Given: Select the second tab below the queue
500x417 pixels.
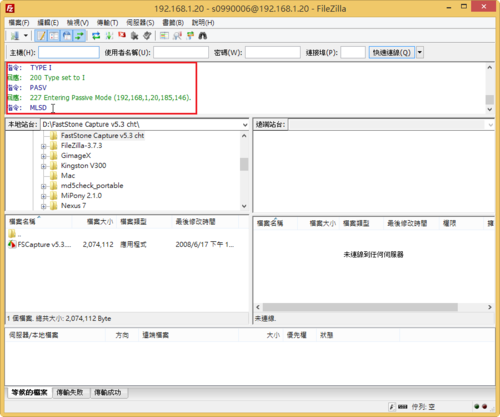Looking at the screenshot, I should pyautogui.click(x=70, y=392).
